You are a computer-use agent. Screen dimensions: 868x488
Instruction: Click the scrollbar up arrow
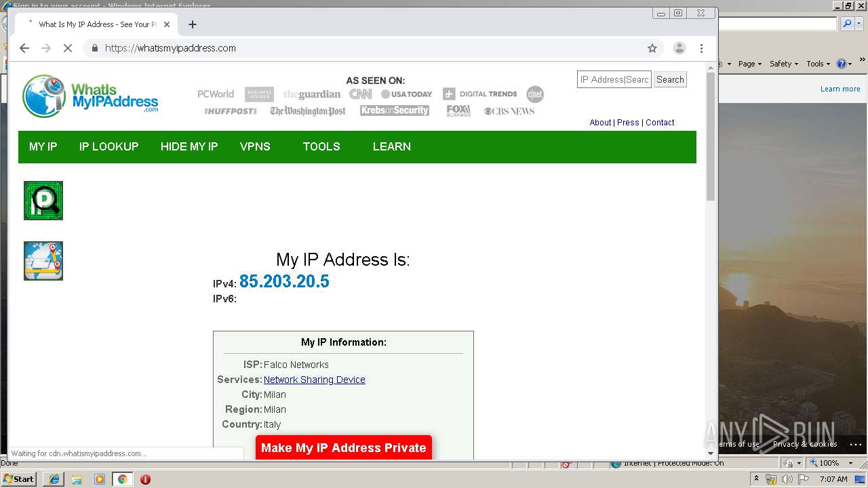tap(711, 66)
